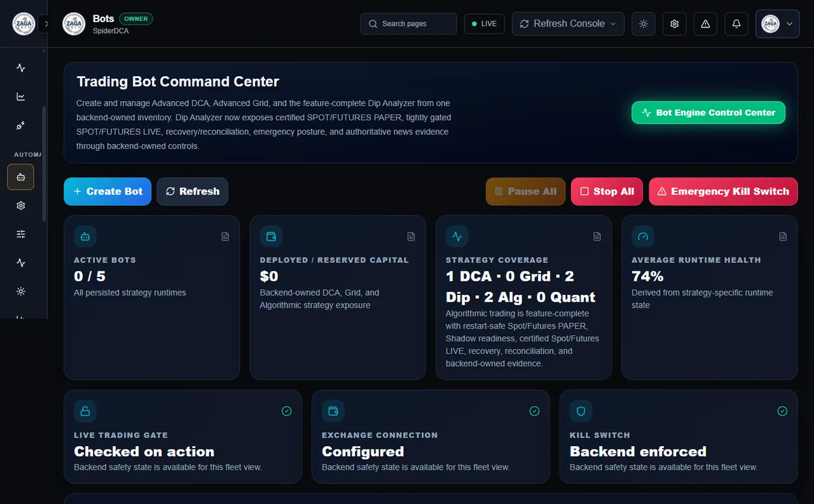Click the "74%" runtime health value
The image size is (814, 504).
click(x=647, y=276)
